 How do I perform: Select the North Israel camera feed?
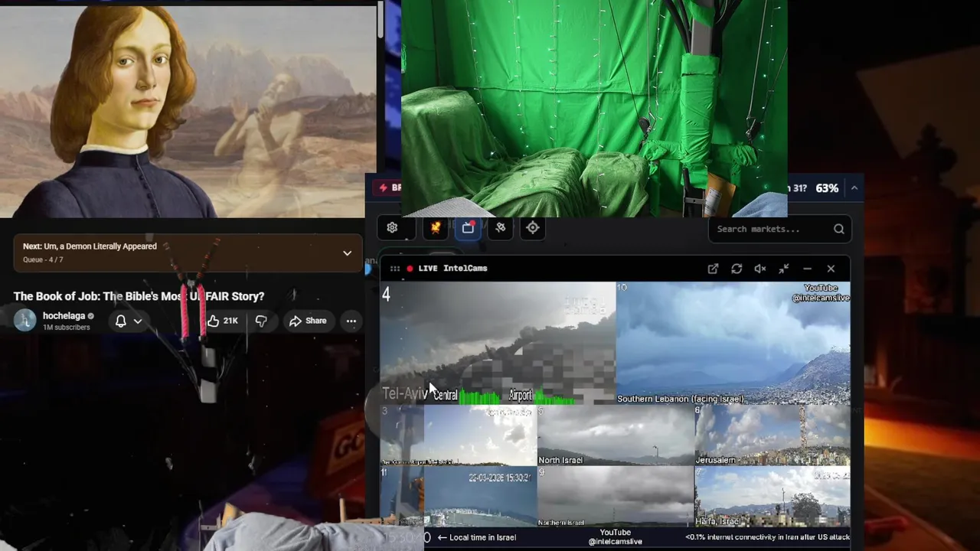(616, 435)
